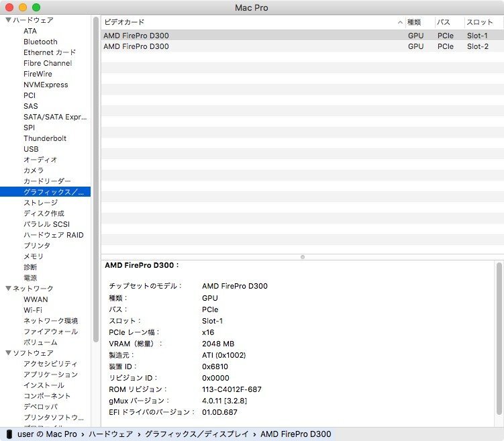This screenshot has width=504, height=441.
Task: Select ボリューム in the sidebar
Action: [40, 342]
